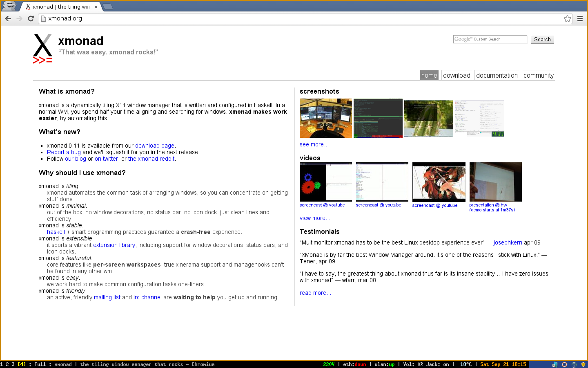Focus the Google Custom Search field
588x368 pixels.
point(490,39)
